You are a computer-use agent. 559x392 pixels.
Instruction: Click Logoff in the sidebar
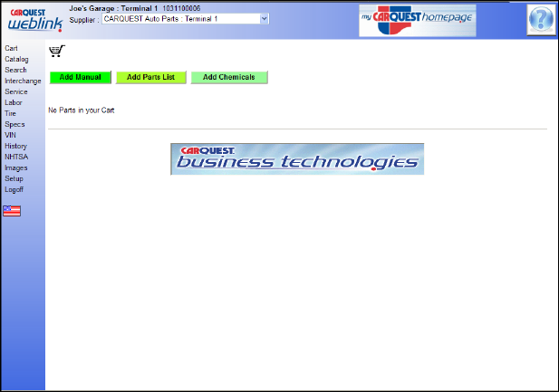(14, 189)
